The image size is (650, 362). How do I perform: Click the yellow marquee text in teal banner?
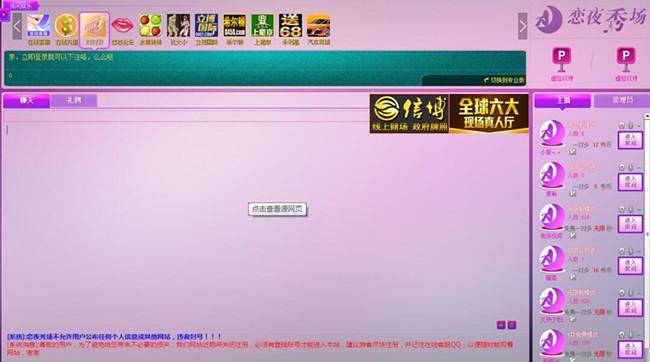61,58
